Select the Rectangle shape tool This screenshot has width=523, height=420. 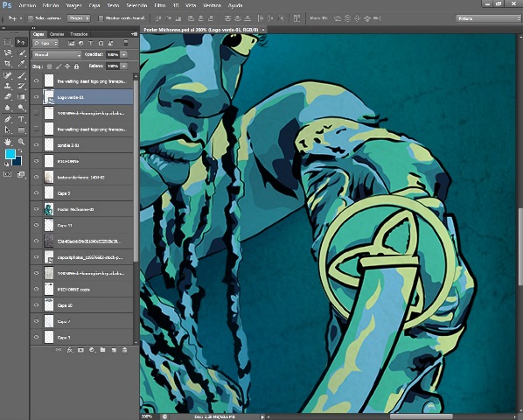click(x=21, y=129)
